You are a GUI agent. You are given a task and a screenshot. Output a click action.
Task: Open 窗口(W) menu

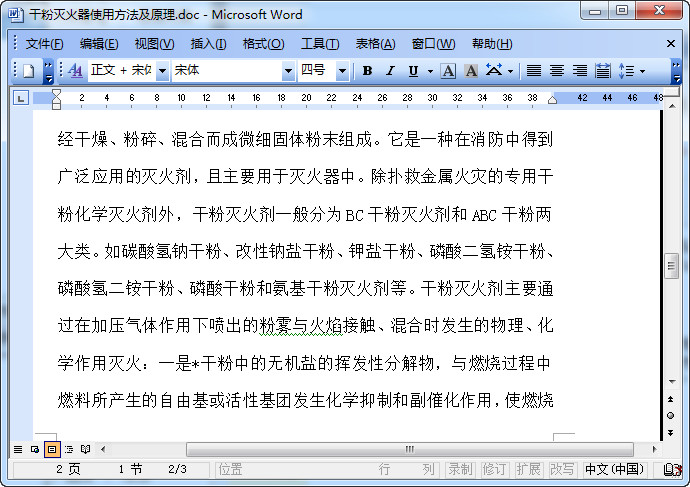coord(433,44)
